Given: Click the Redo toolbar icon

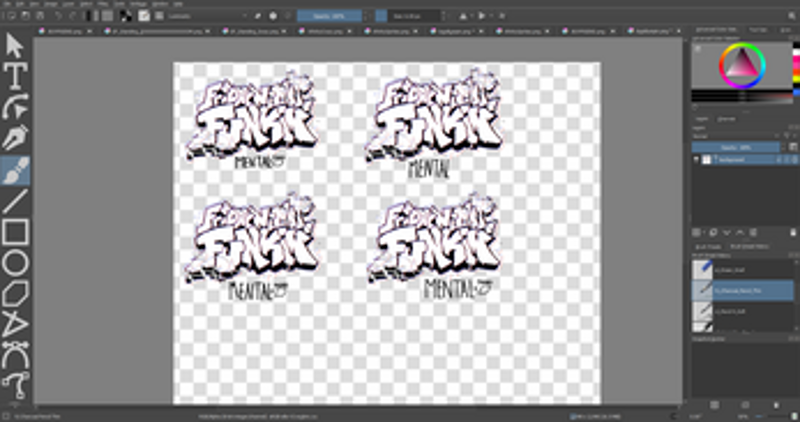Looking at the screenshot, I should pos(72,16).
